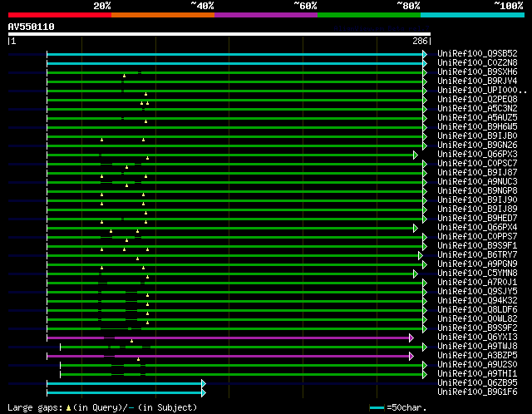Open the UniRef100_C0Z2N8 entry
The height and width of the screenshot is (414, 532).
click(477, 63)
